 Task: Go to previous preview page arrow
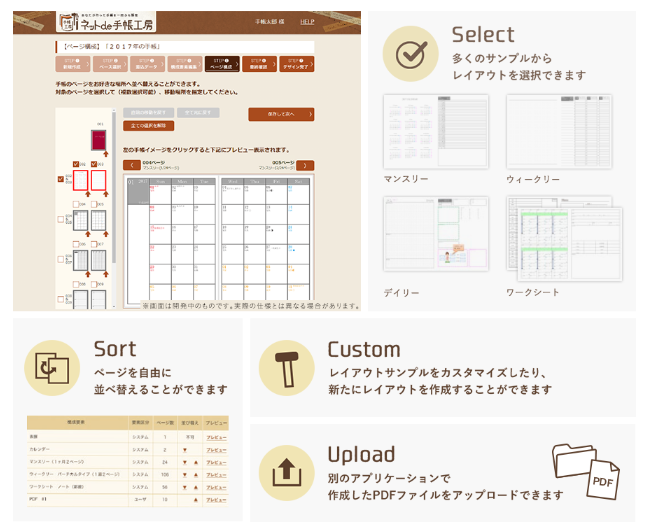pos(131,166)
